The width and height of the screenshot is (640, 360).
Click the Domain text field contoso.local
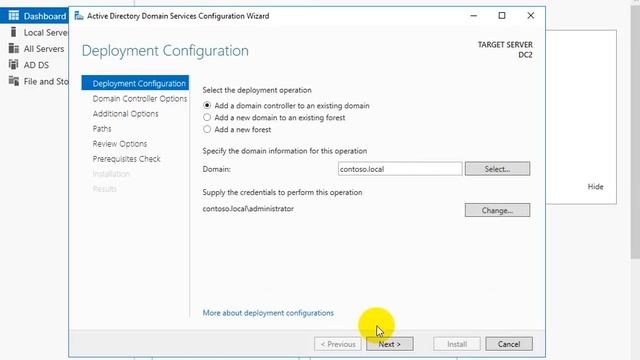tap(400, 169)
